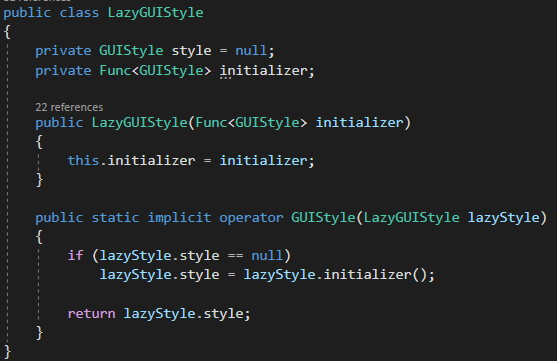Click 'initializer()' call in assignment line
The image size is (557, 361).
375,274
